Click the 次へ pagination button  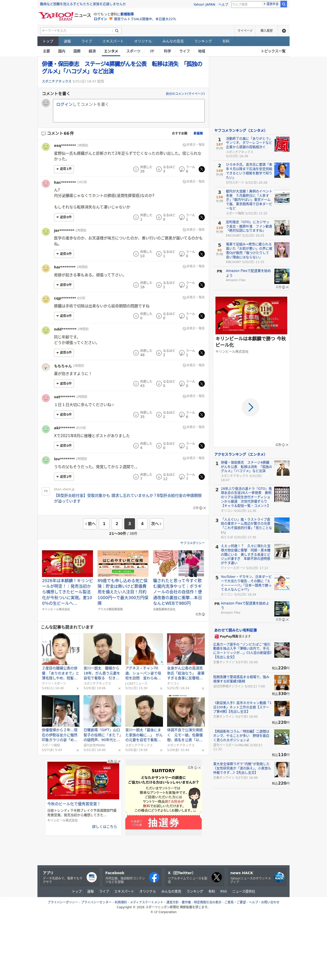point(156,524)
